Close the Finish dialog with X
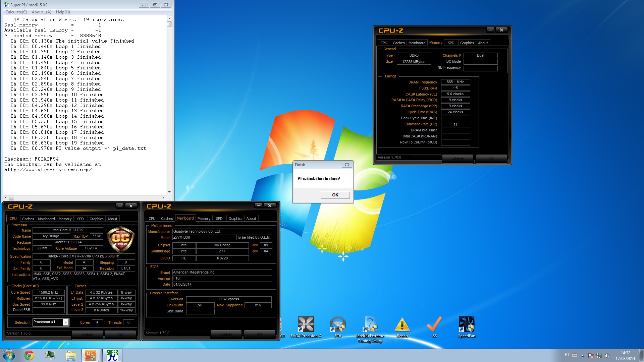This screenshot has height=362, width=644. pyautogui.click(x=347, y=165)
